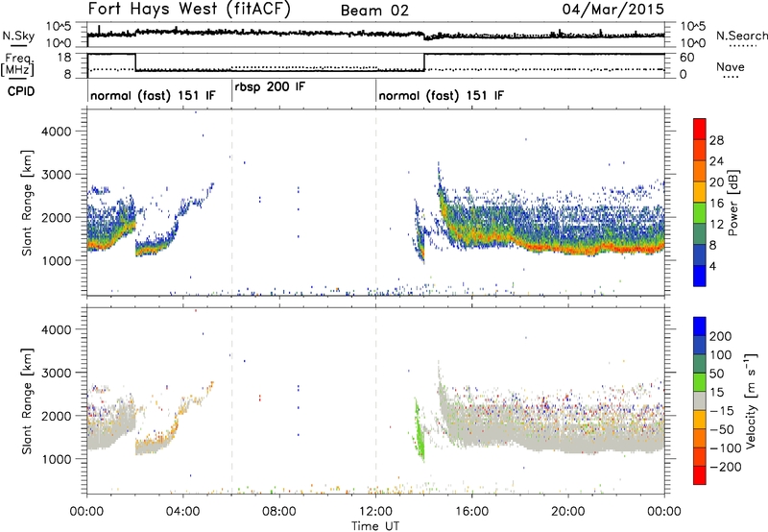
Task: Click the '3000' range tick of the velocity panel
Action: (x=56, y=373)
